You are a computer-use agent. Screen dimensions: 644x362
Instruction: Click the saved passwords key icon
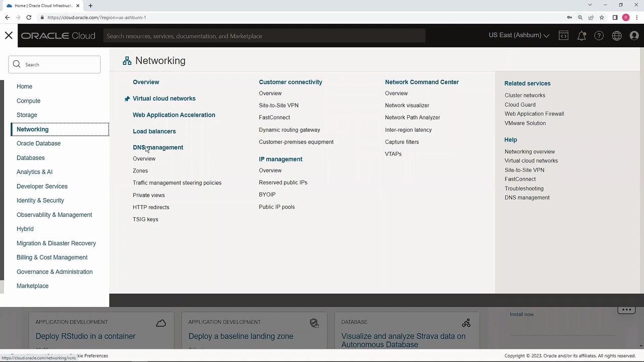point(570,17)
